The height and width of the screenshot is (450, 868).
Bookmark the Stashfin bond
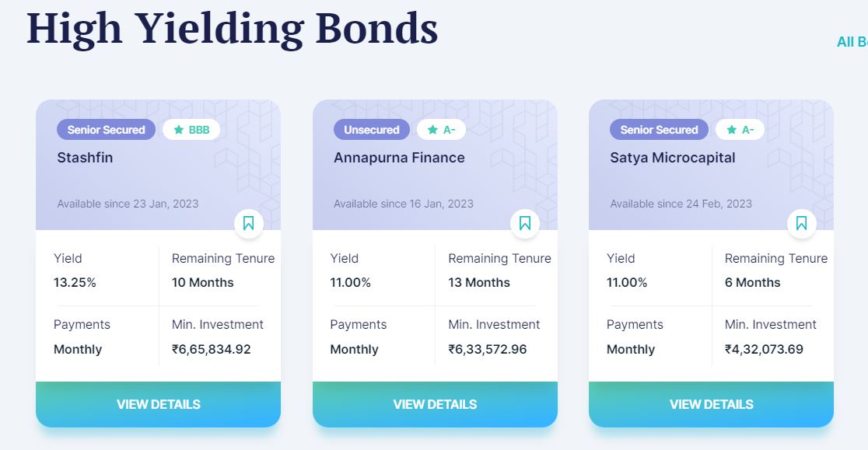tap(249, 223)
